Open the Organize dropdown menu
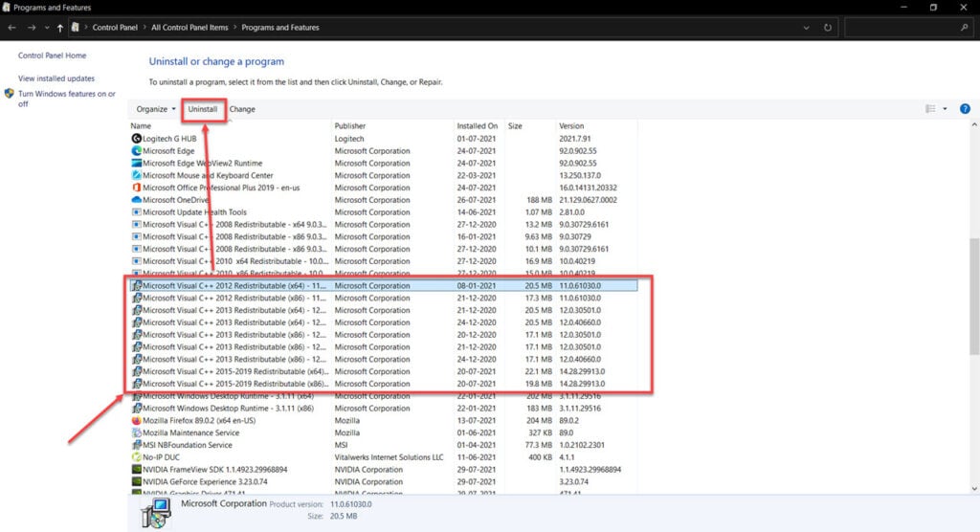The width and height of the screenshot is (980, 532). pos(156,109)
